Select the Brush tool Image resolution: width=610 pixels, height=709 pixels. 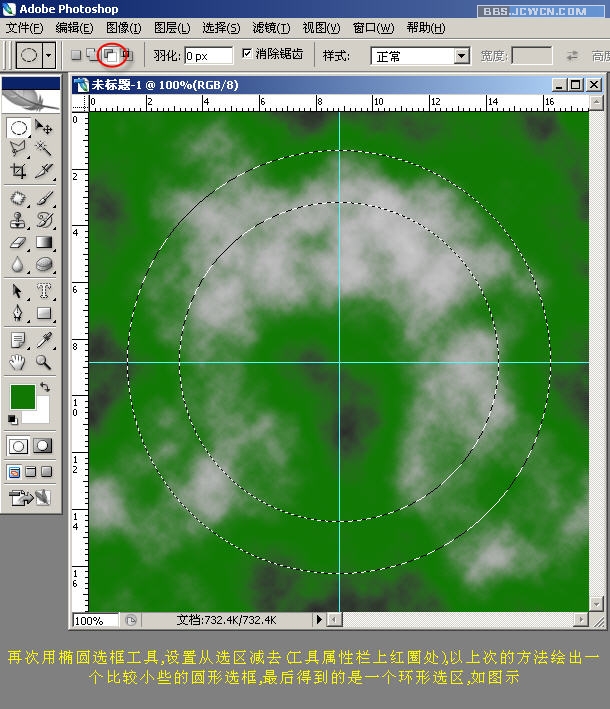[43, 198]
